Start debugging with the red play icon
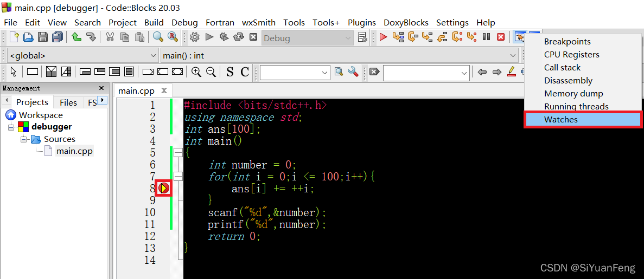The height and width of the screenshot is (279, 644). pyautogui.click(x=383, y=37)
